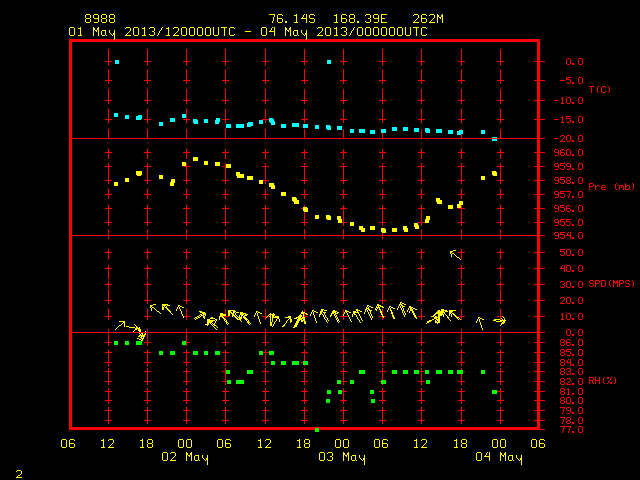This screenshot has width=640, height=480.
Task: Click the green humidity point below the chart border
Action: point(317,430)
